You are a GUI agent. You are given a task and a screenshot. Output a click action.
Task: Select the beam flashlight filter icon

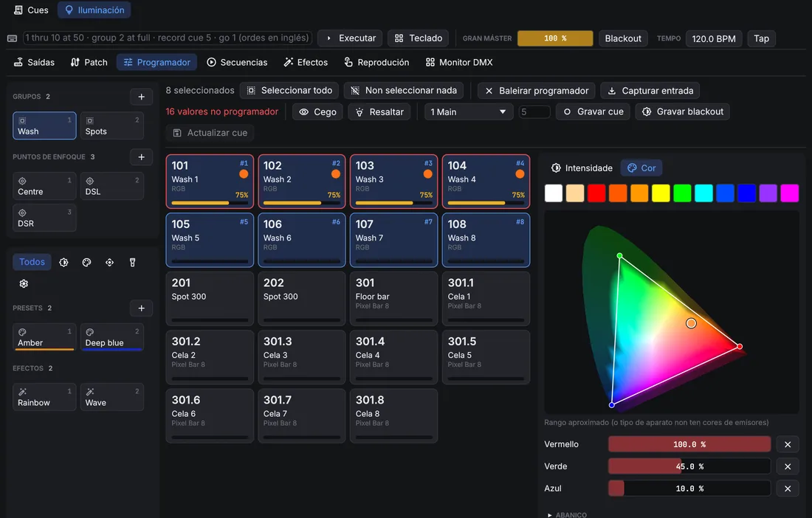click(132, 263)
